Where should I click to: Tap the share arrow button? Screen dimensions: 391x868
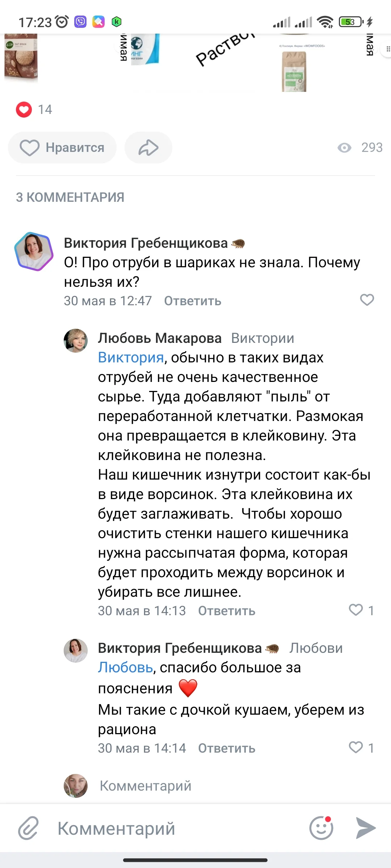point(148,148)
